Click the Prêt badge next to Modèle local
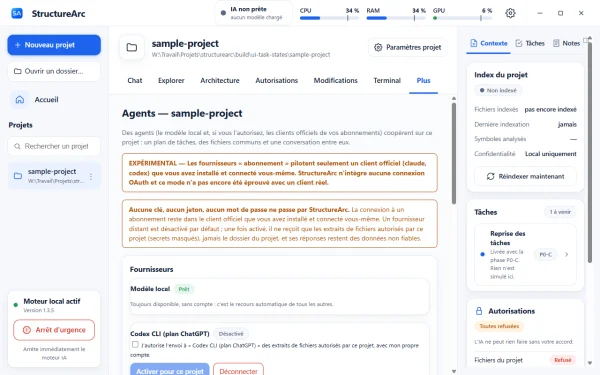Viewport: 600px width, 375px height. [184, 289]
